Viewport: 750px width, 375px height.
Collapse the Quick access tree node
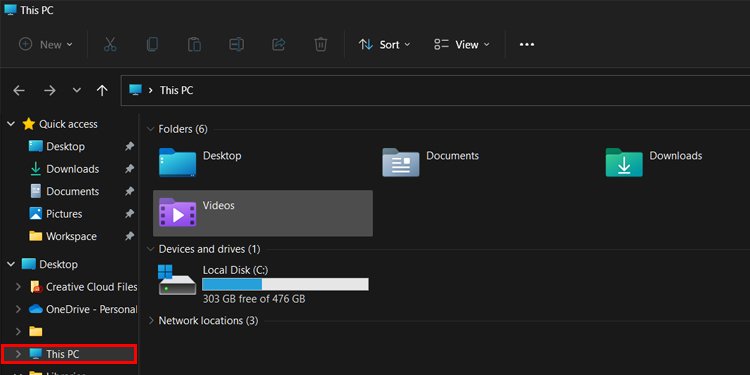pos(11,124)
